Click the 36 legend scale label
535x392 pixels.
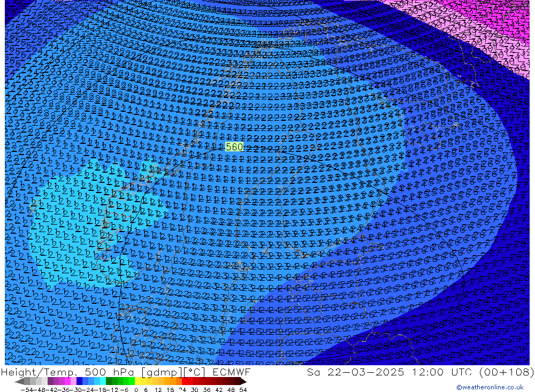[207, 390]
